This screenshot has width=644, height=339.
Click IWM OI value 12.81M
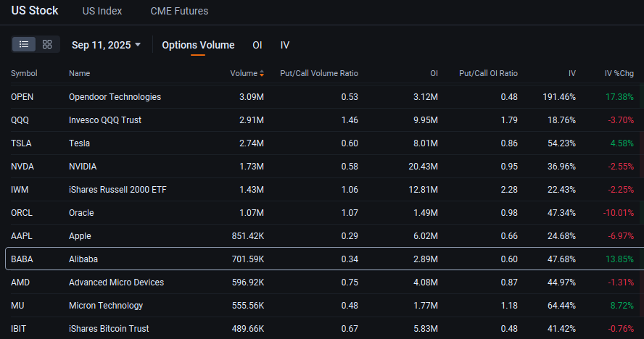click(424, 190)
